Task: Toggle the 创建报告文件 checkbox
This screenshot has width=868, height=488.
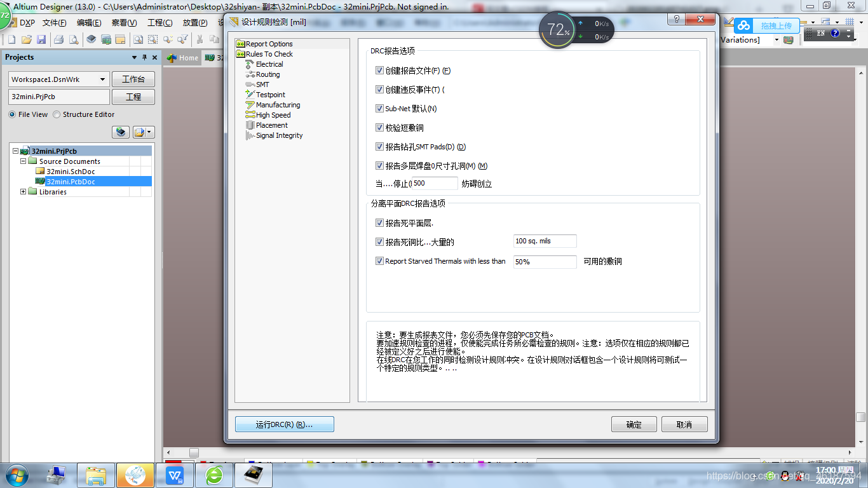Action: (379, 71)
